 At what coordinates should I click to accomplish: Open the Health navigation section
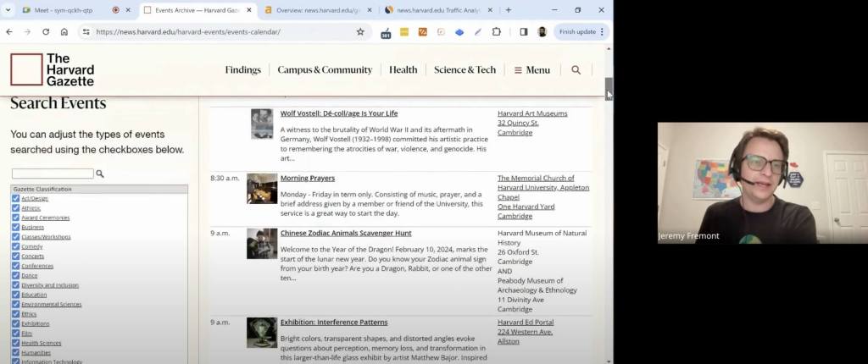point(403,69)
